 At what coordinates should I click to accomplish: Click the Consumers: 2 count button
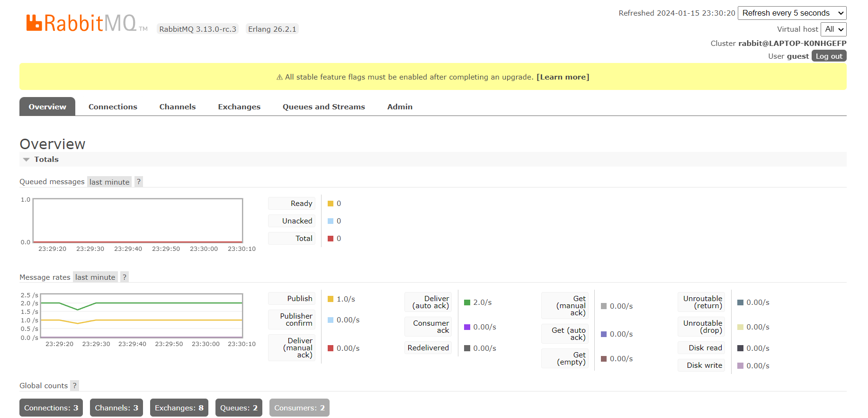pos(299,408)
